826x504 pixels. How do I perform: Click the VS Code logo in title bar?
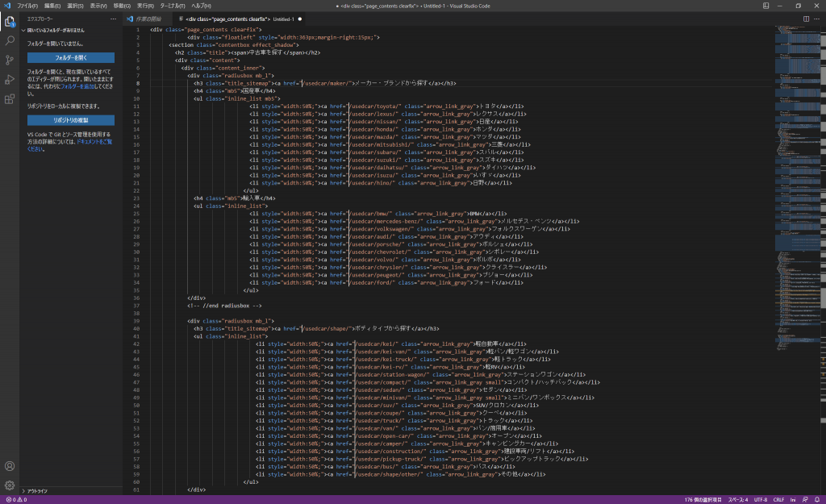click(x=7, y=6)
